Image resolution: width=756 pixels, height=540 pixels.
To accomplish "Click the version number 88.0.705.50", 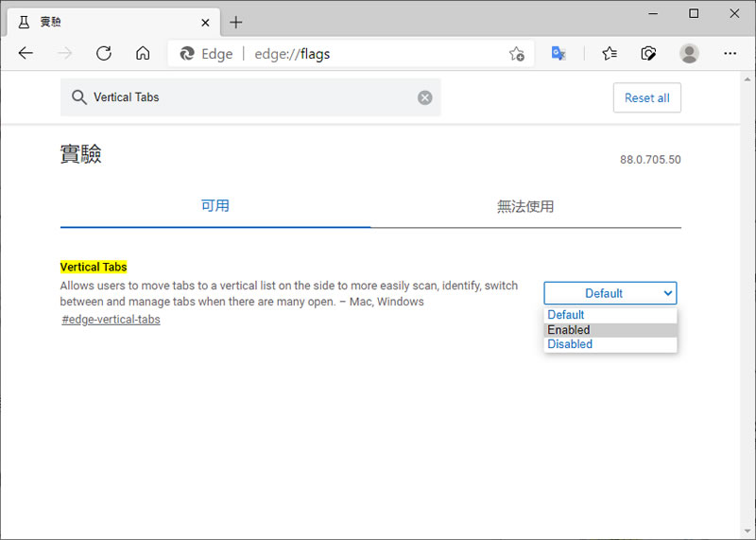I will tap(650, 160).
